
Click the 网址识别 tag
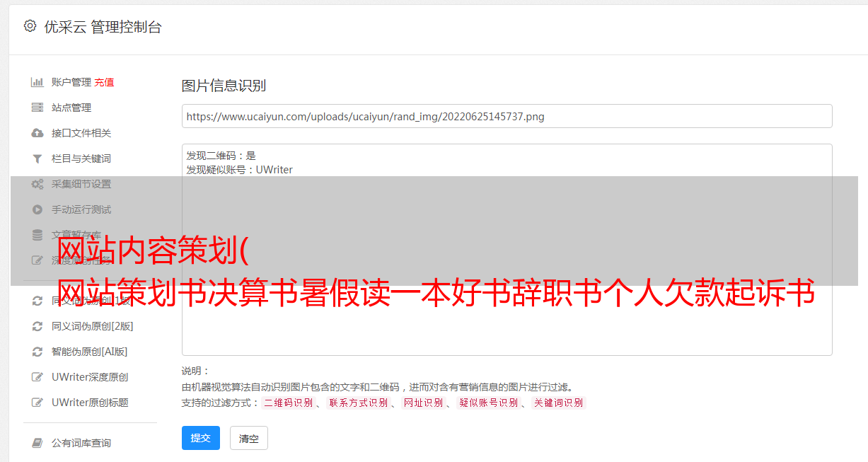(423, 403)
